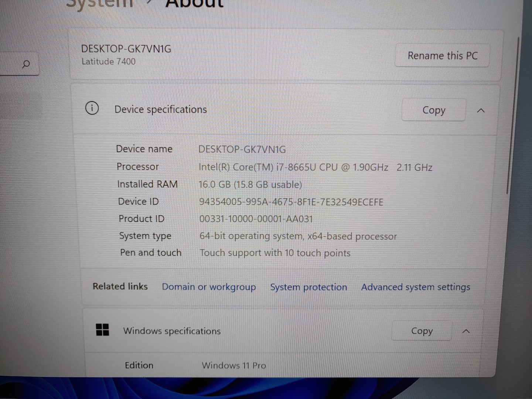Select the System type value 64-bit operating system
This screenshot has height=399, width=532.
click(x=298, y=236)
